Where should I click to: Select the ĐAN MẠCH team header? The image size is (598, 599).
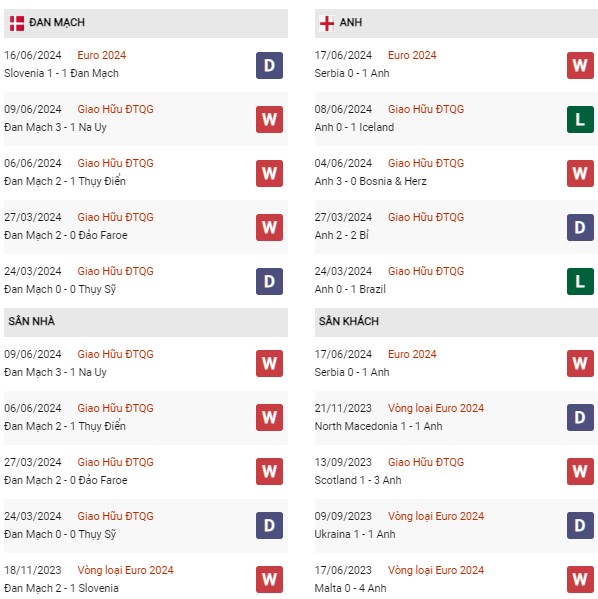(146, 23)
